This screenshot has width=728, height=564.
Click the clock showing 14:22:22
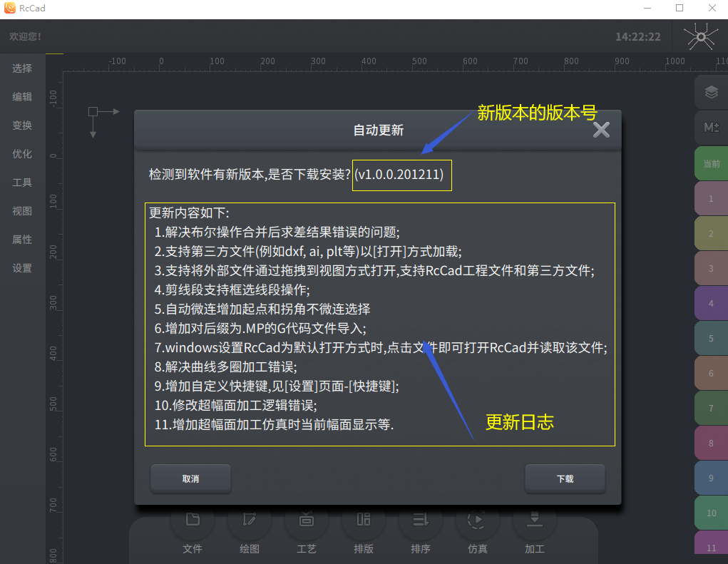pyautogui.click(x=638, y=36)
